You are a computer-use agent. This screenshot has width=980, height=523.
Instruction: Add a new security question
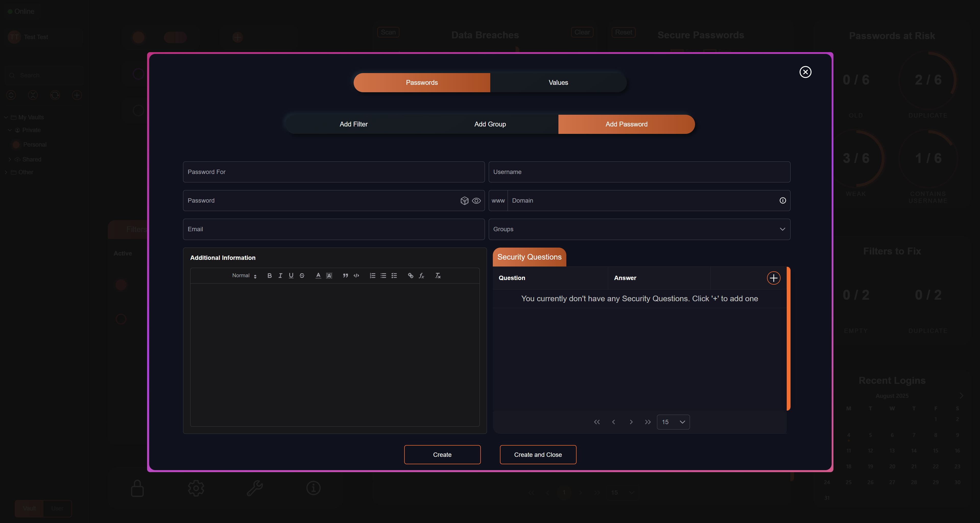pos(774,278)
